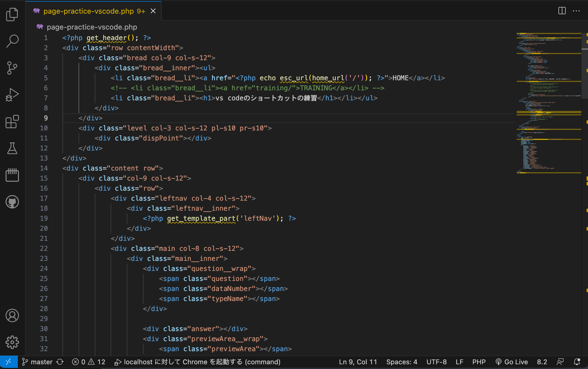Close the page-practice-vscode.php tab
This screenshot has width=588, height=369.
153,11
